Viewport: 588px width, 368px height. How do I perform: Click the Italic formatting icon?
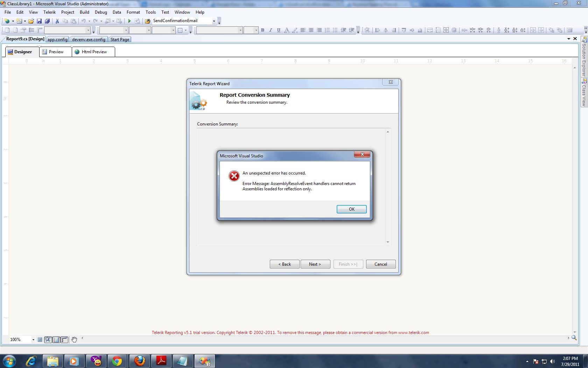point(271,30)
